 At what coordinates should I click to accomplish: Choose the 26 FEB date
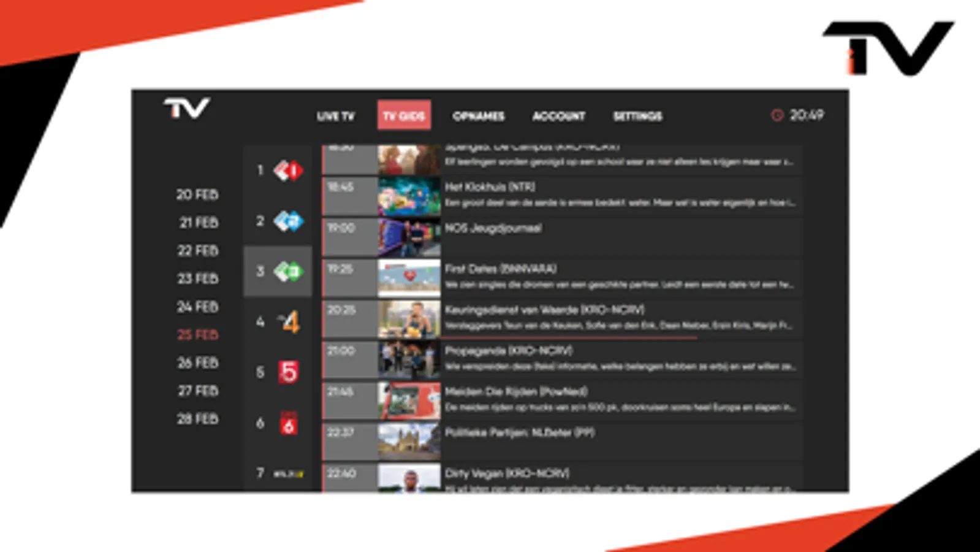tap(197, 362)
